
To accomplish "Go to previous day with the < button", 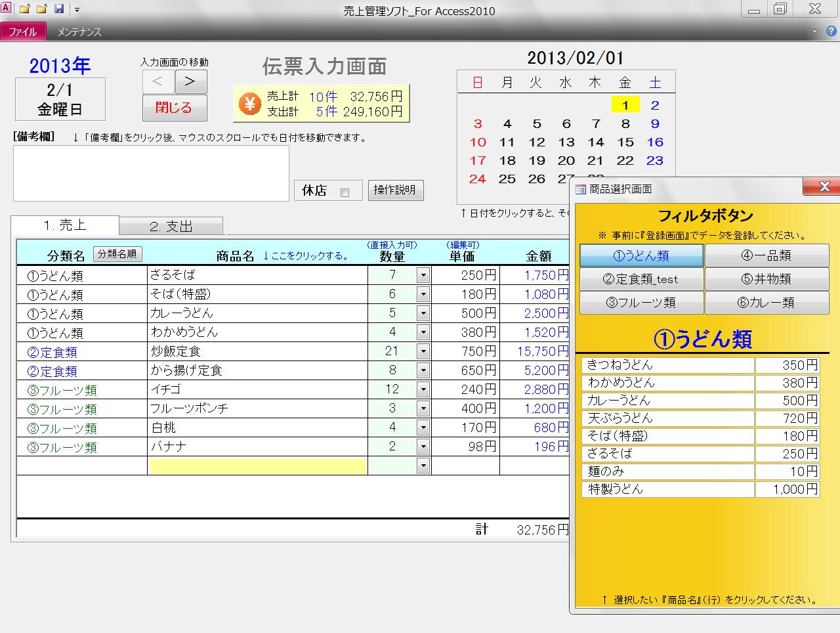I will click(x=158, y=81).
